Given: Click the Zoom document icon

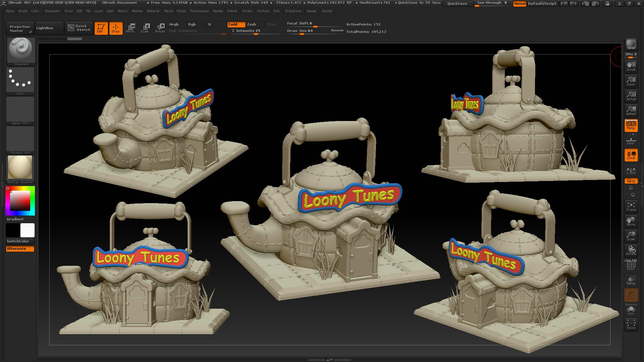Looking at the screenshot, I should 631,81.
